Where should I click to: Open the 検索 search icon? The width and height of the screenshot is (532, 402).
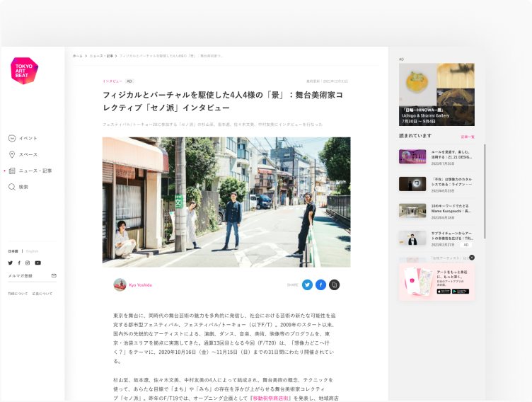[13, 187]
